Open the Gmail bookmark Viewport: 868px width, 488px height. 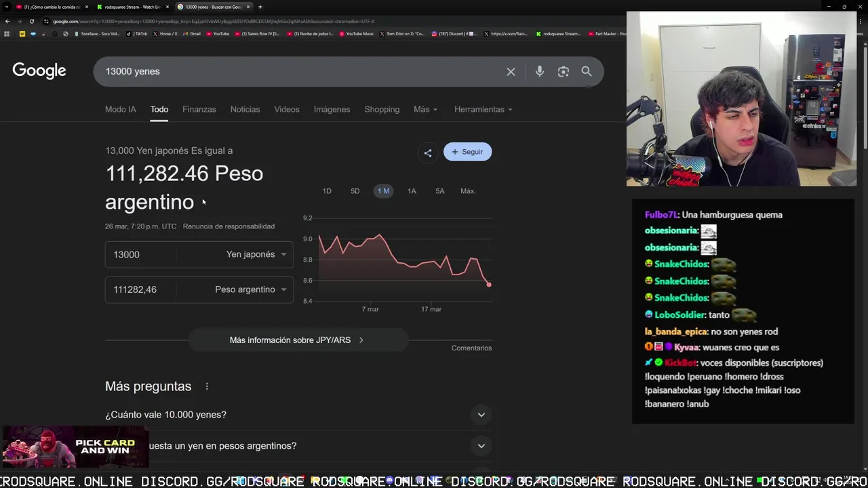point(192,34)
